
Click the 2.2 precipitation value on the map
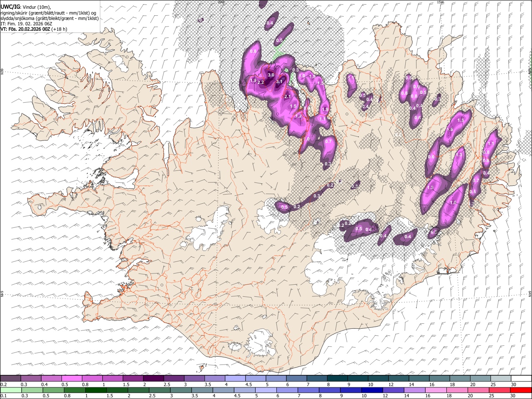[261, 83]
